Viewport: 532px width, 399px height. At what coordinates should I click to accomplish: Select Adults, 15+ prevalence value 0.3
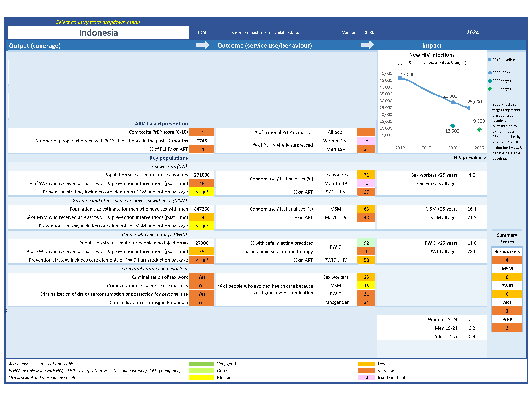tap(472, 337)
